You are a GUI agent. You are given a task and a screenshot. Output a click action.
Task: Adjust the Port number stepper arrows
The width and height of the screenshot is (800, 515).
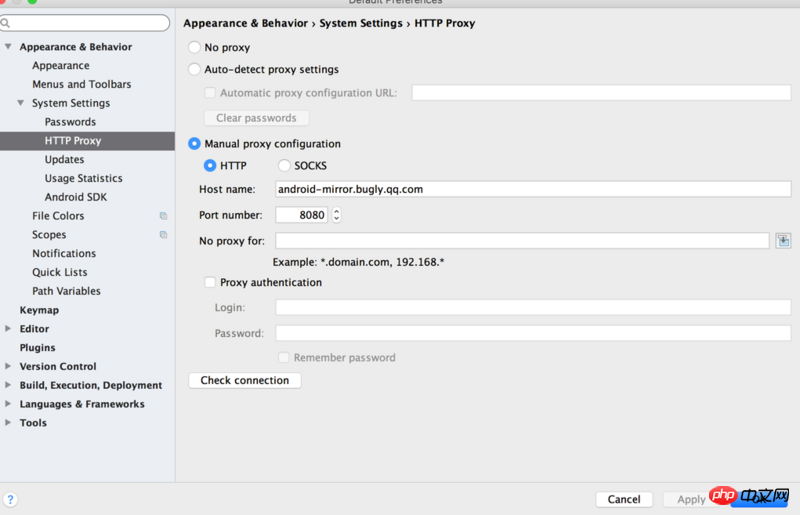click(336, 215)
